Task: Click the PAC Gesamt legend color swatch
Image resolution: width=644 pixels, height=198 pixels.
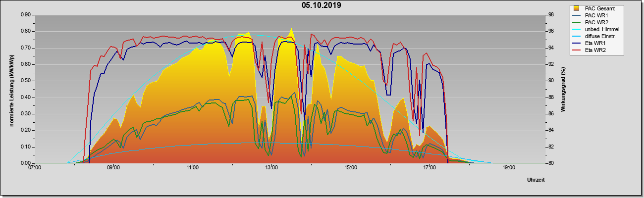Action: point(576,8)
